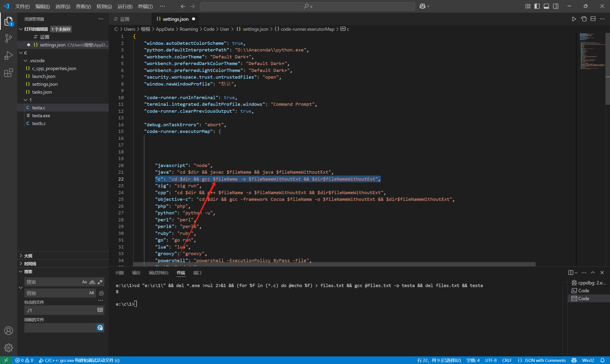Open the Source Control view
Screen dimensions: 610x364
8,38
